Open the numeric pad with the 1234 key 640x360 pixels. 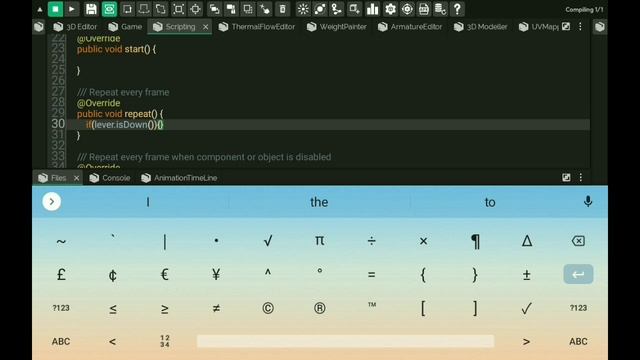pos(164,341)
